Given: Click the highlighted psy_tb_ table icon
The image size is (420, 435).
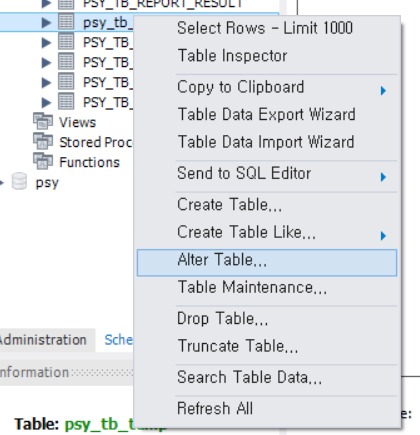Looking at the screenshot, I should (66, 22).
